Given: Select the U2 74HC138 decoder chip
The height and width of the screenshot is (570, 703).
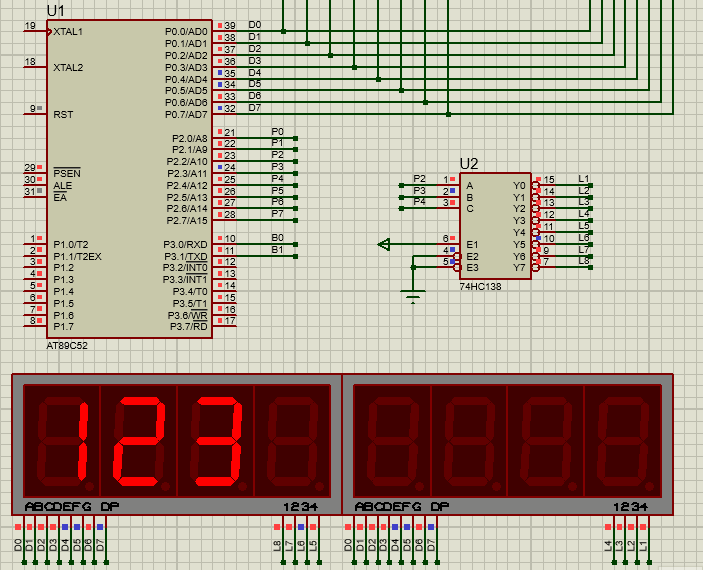Looking at the screenshot, I should pyautogui.click(x=495, y=226).
